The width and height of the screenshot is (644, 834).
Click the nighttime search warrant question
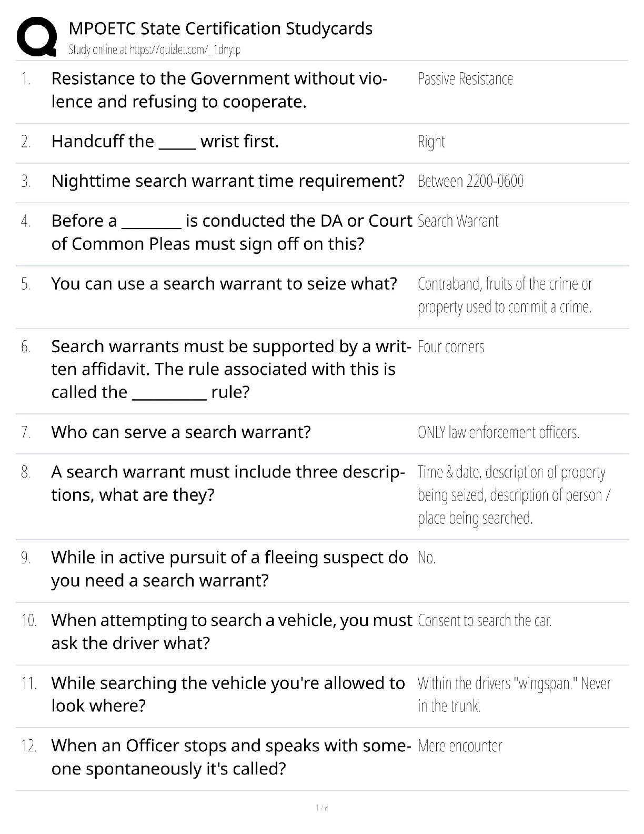point(227,181)
